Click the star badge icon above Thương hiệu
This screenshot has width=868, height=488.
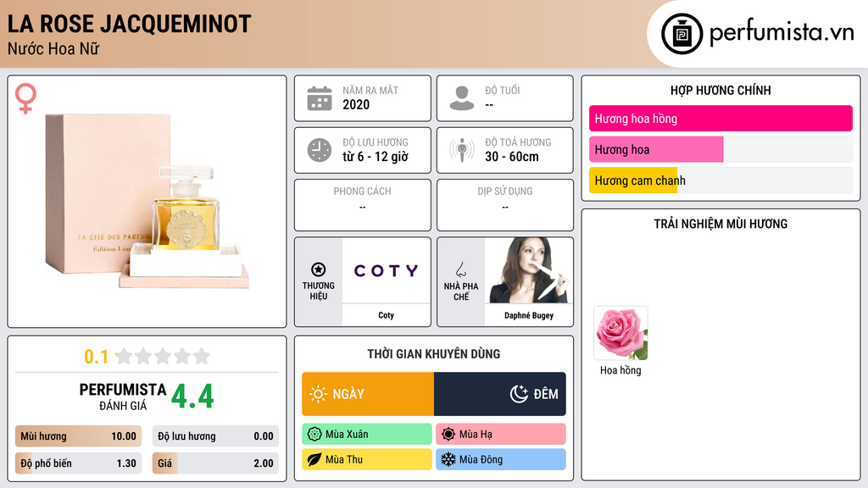point(319,269)
